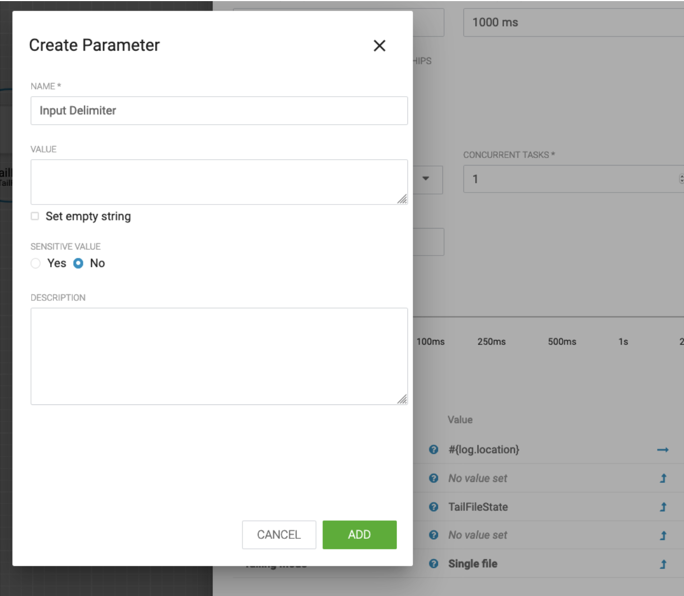Click the help icon next to Single file

[x=433, y=564]
